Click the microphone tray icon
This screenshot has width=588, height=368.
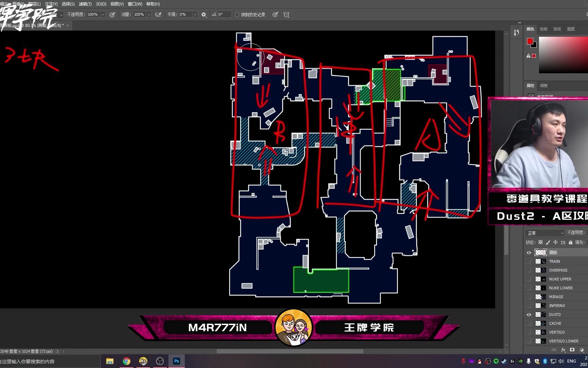click(528, 361)
